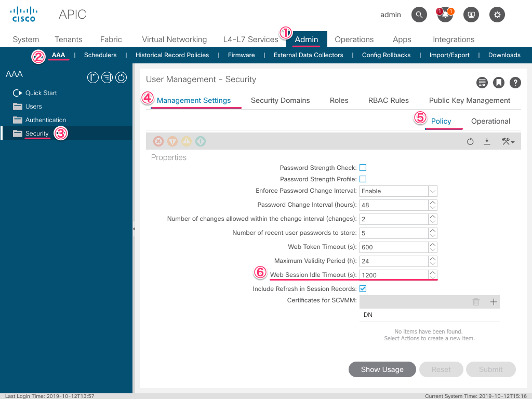Add a certificate for SCVMM plus icon

coord(494,302)
